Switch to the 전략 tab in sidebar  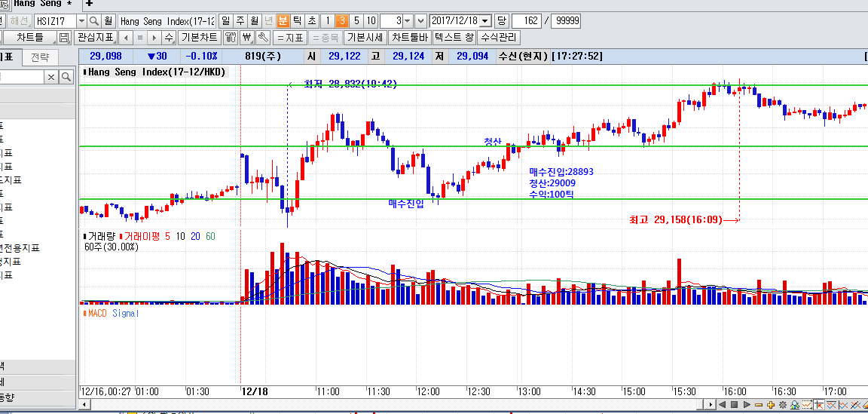coord(40,57)
